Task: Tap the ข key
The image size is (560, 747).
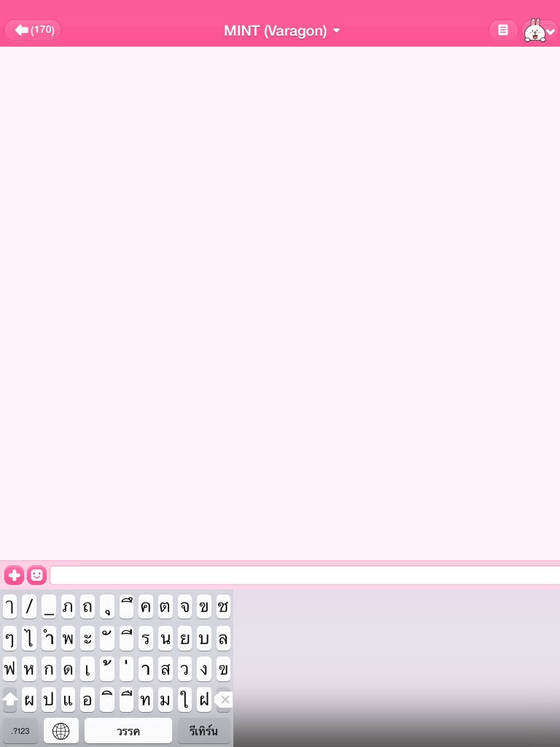Action: point(204,606)
